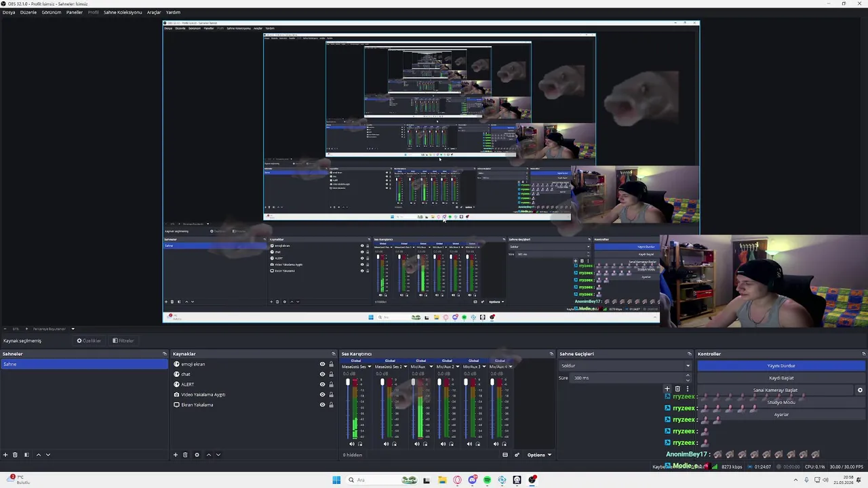
Task: Mute the Masaüstü Ses 2 channel
Action: (x=386, y=444)
